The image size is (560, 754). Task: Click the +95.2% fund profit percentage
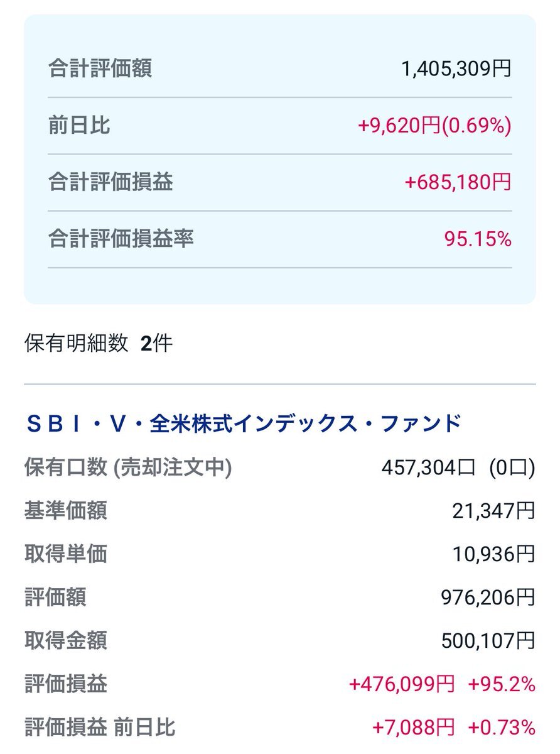(x=502, y=684)
